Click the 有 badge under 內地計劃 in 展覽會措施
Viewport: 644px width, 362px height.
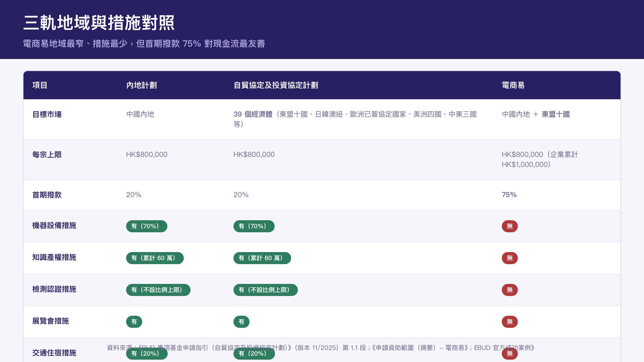pyautogui.click(x=134, y=322)
